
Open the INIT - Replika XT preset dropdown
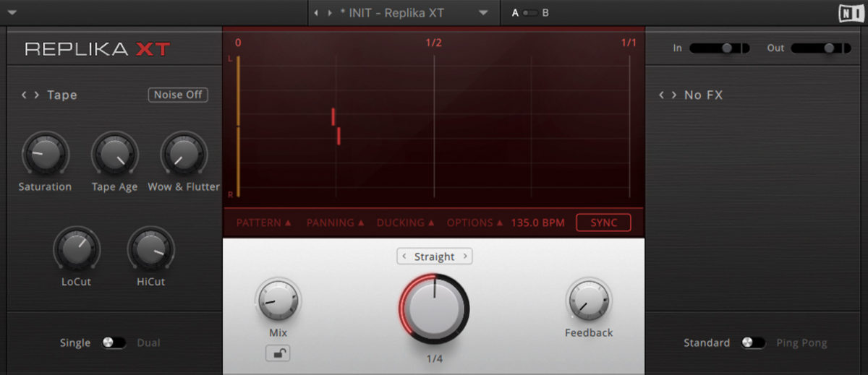[483, 13]
